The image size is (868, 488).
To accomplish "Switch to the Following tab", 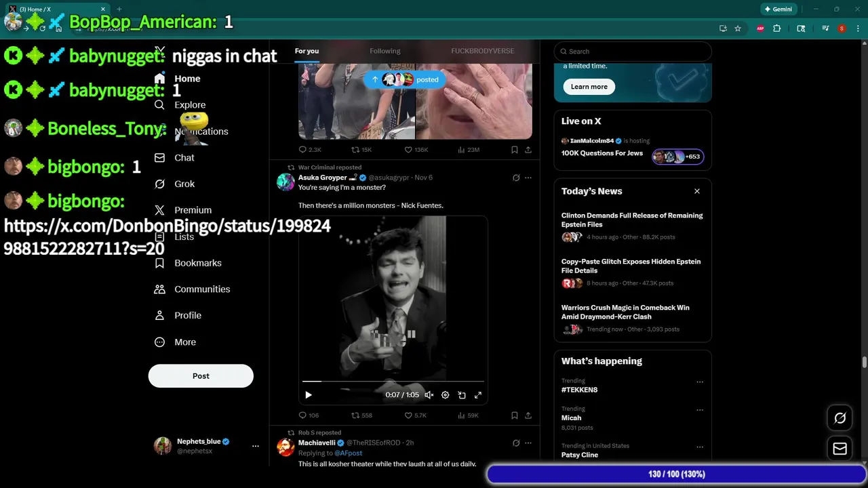I will point(384,51).
